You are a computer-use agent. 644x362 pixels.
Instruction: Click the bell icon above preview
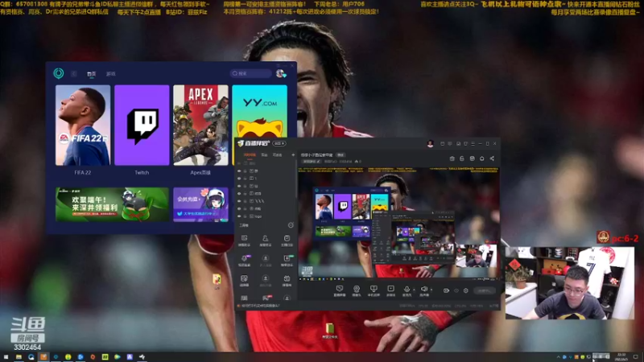click(481, 158)
